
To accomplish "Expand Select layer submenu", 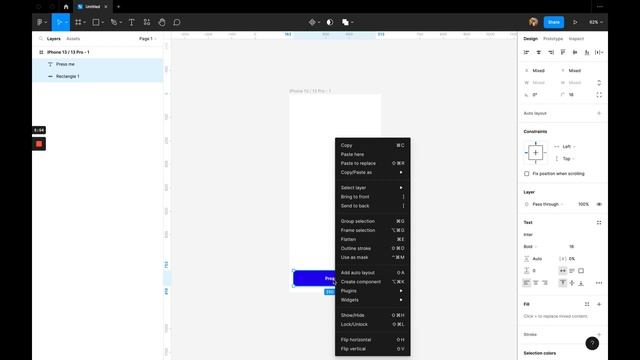I will [372, 188].
